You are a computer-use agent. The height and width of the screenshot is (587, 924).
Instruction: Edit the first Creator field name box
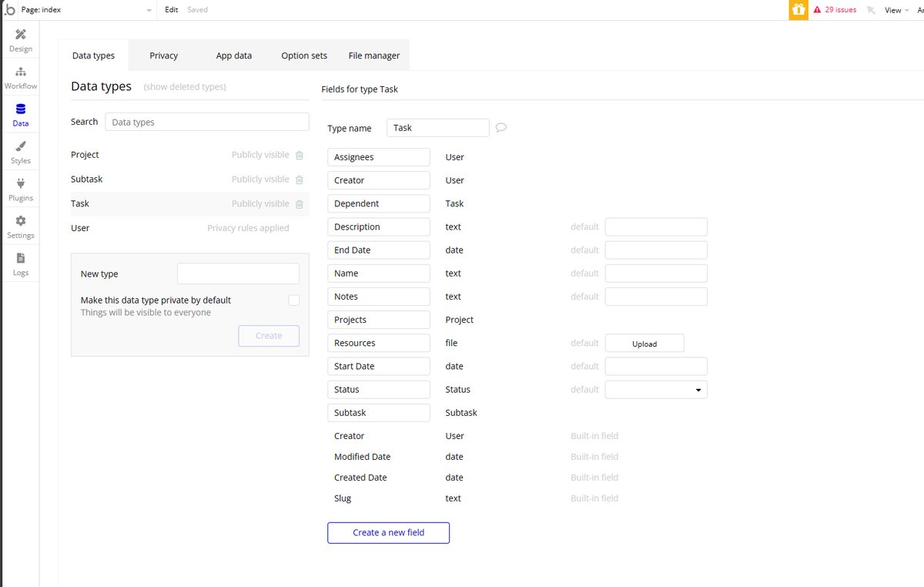[x=379, y=180]
